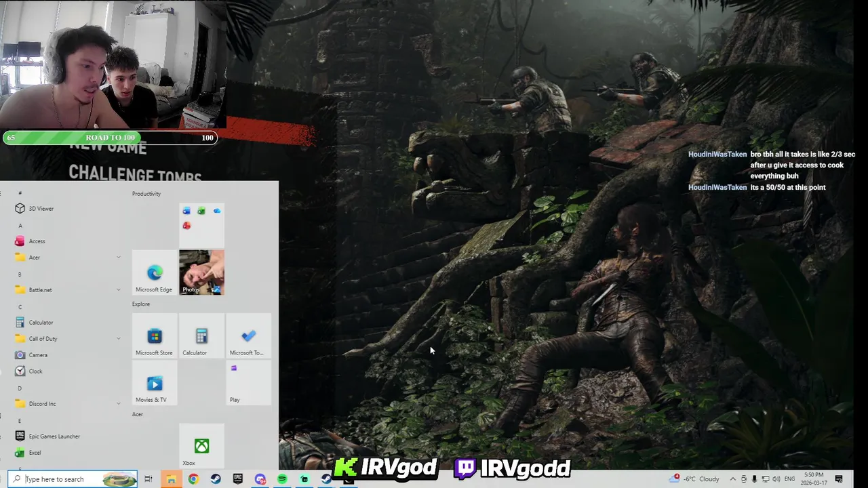Open the Photos live tile
Screen dimensions: 868x488
coord(201,272)
